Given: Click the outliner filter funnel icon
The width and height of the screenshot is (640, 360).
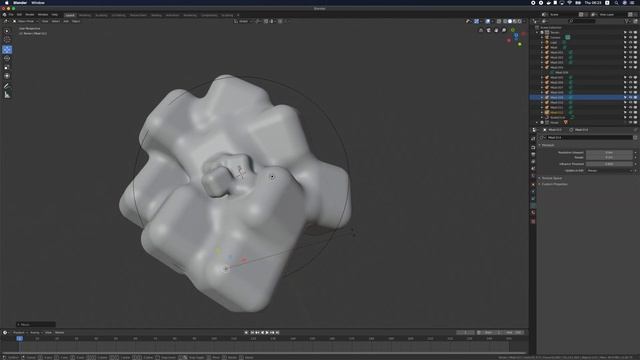Looking at the screenshot, I should pyautogui.click(x=627, y=21).
